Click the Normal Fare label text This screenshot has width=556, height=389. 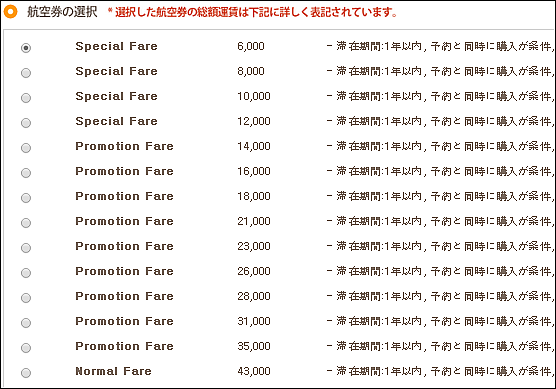[113, 371]
